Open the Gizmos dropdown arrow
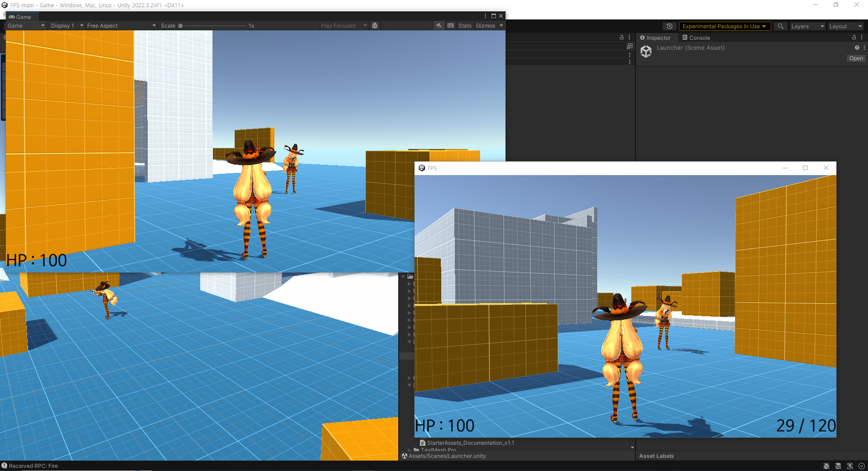868x471 pixels. [501, 26]
